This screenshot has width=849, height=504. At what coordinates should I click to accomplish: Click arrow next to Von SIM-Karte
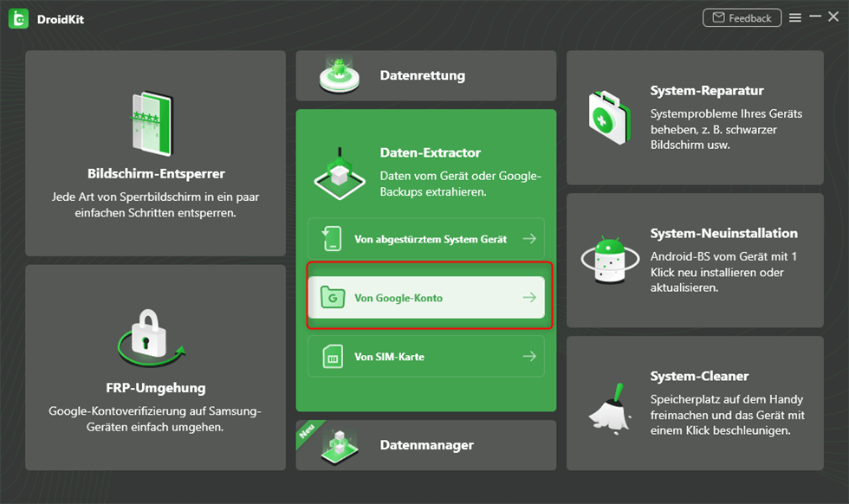(529, 357)
